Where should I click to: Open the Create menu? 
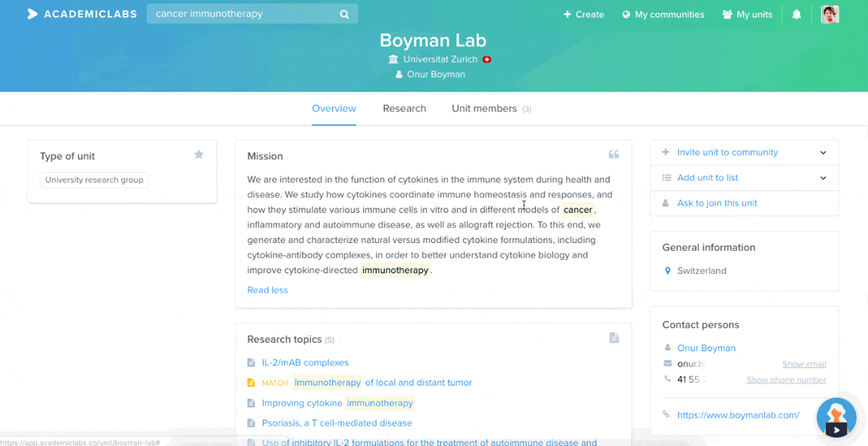584,14
